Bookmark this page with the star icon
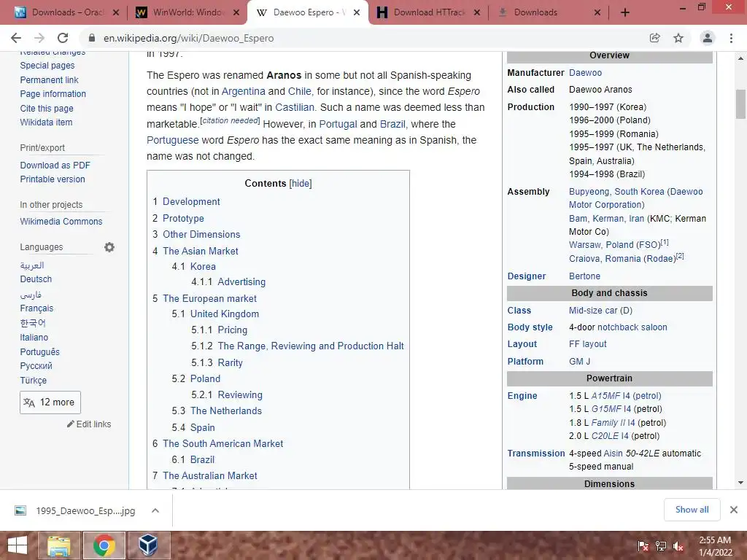This screenshot has width=747, height=560. tap(678, 38)
